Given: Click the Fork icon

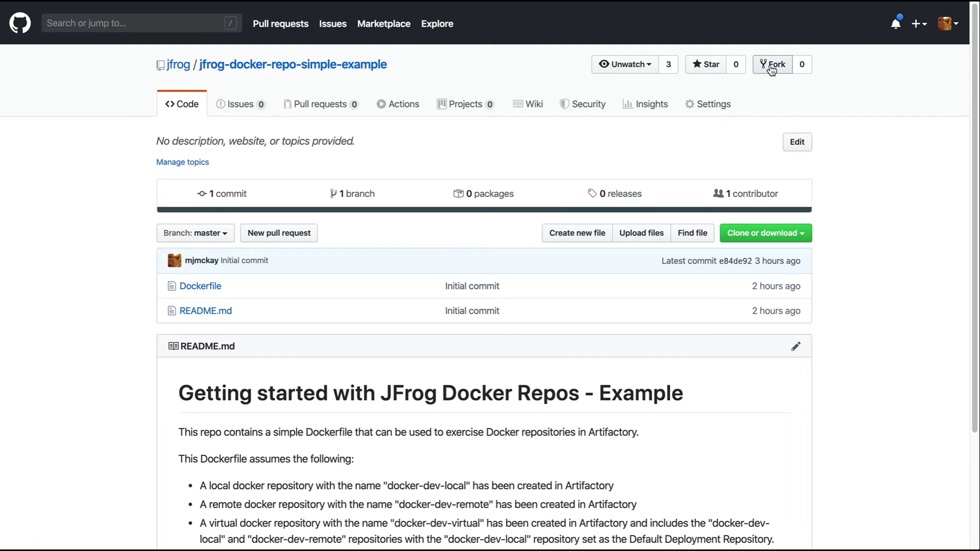Looking at the screenshot, I should (x=763, y=64).
